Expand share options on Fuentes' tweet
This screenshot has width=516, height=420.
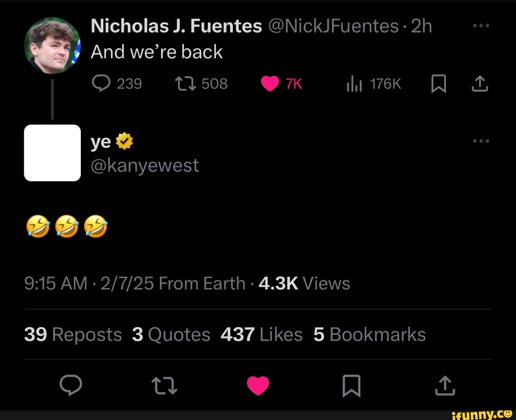point(480,83)
